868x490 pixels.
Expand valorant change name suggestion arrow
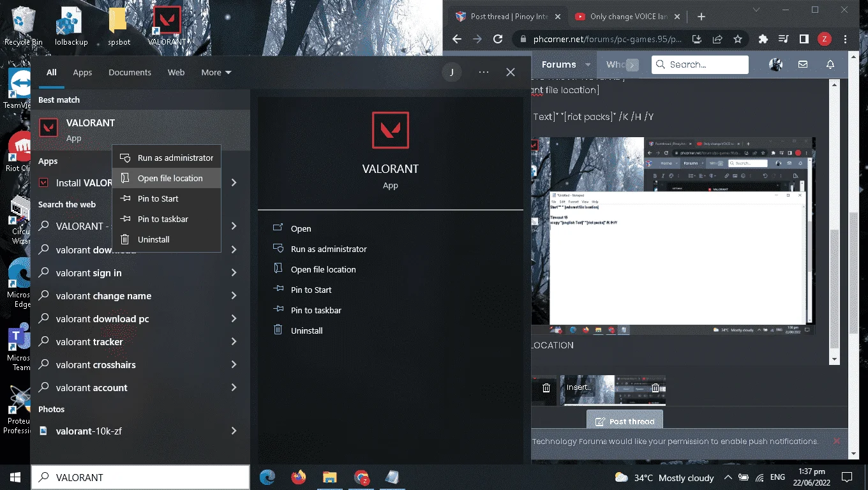(234, 295)
